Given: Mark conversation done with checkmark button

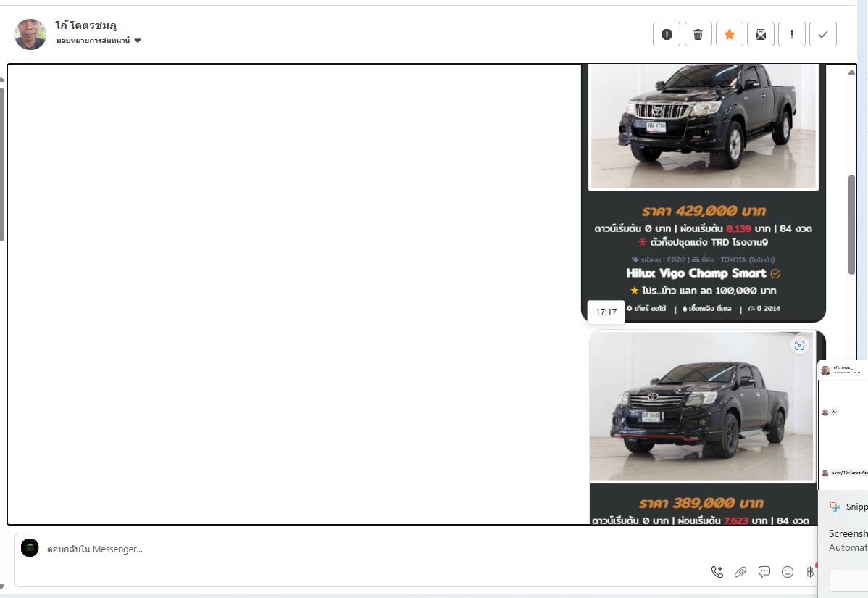Looking at the screenshot, I should click(822, 34).
